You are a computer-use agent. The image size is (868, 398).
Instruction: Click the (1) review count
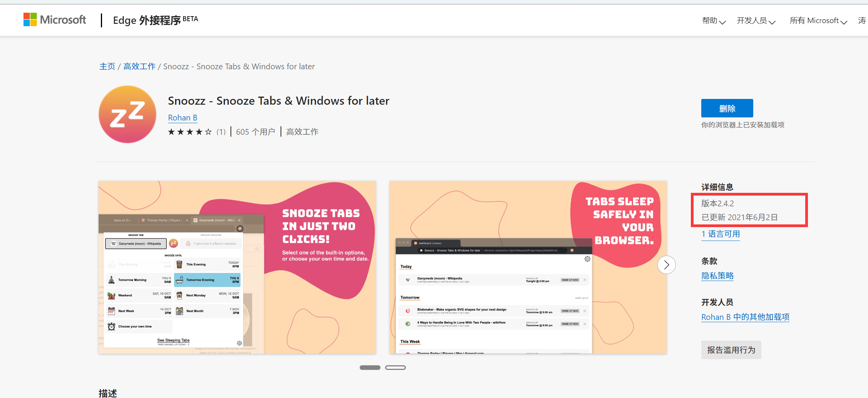pos(221,132)
